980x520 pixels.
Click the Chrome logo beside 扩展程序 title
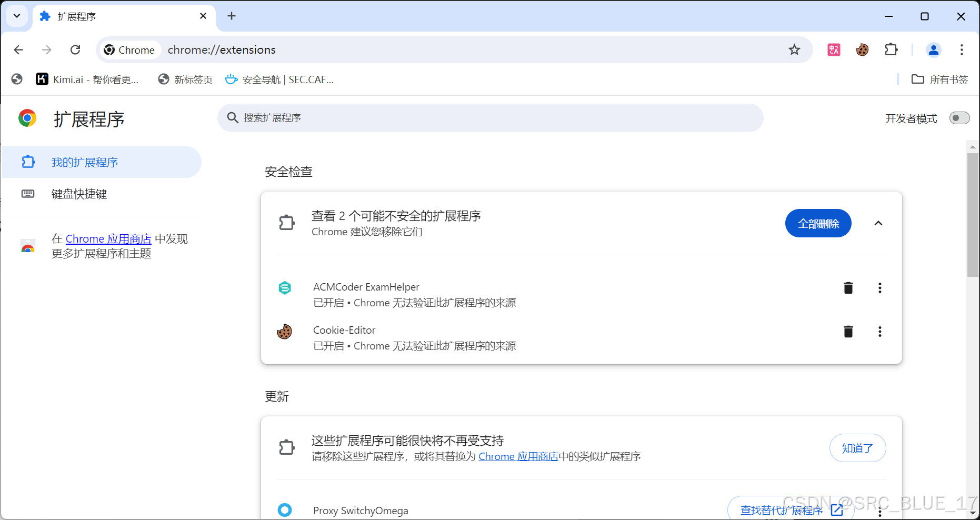[x=27, y=118]
